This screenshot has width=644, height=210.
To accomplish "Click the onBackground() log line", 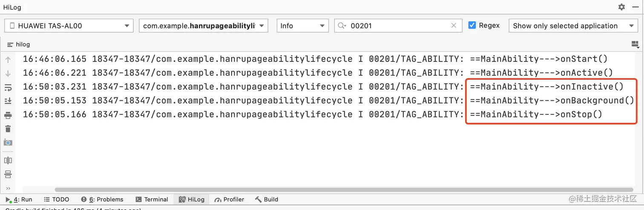I will point(328,100).
